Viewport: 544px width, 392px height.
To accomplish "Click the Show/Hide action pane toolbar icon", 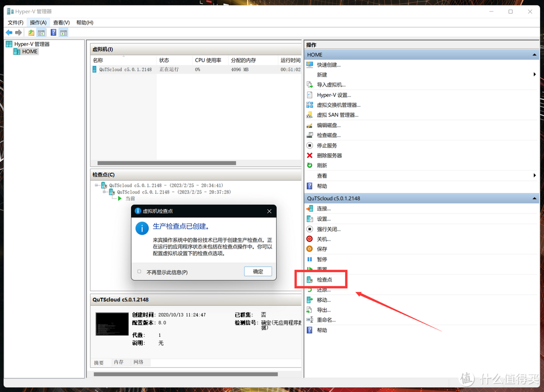I will tap(63, 33).
